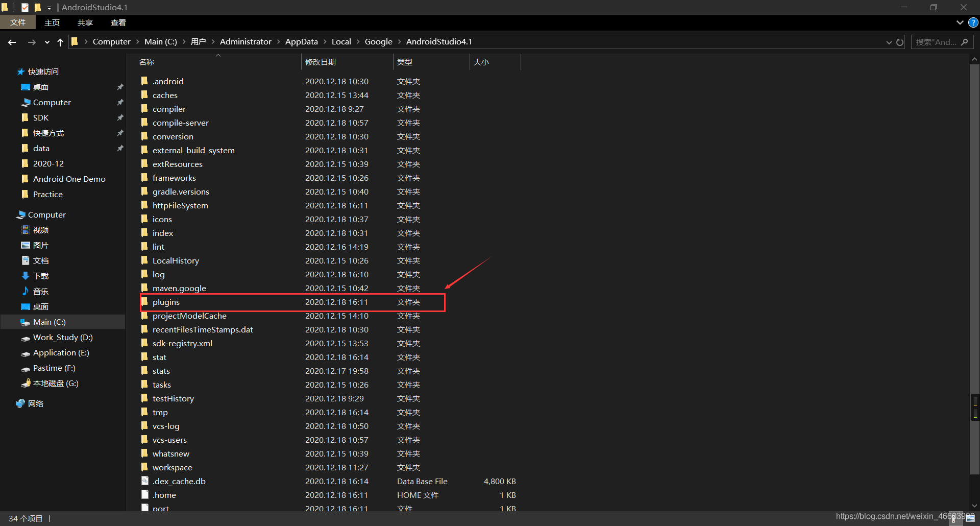980x526 pixels.
Task: Open the data pinned folder
Action: point(41,149)
